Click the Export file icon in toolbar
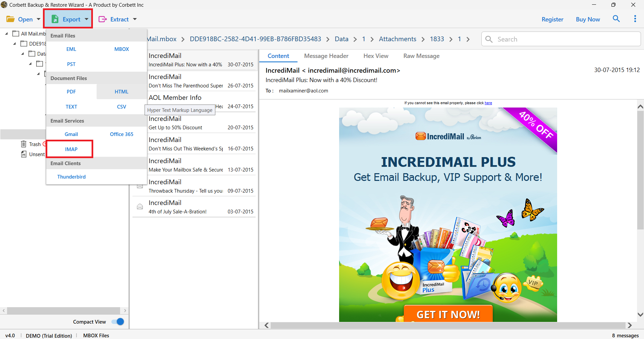Viewport: 644px width, 339px height. 55,19
